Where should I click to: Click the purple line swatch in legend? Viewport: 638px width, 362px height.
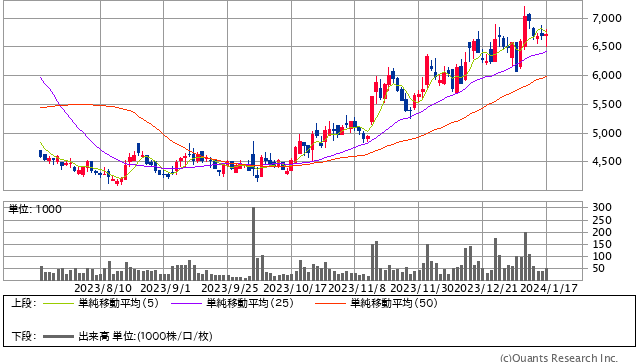click(186, 303)
